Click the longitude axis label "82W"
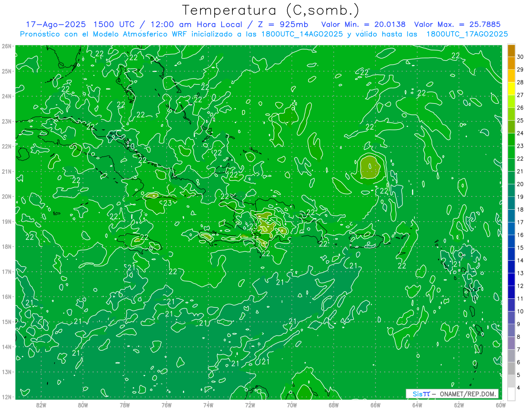This screenshot has height=411, width=532. [41, 405]
